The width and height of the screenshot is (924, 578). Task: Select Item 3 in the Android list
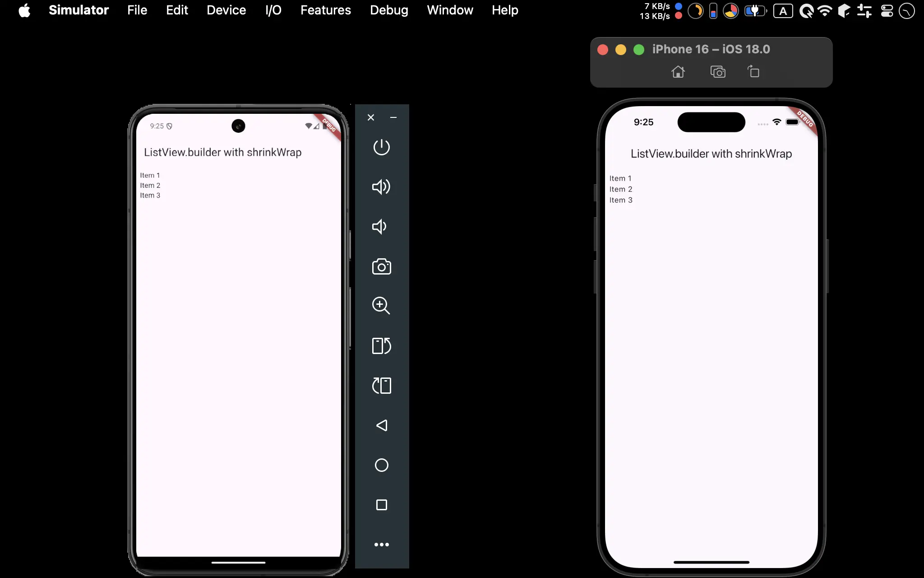pos(150,195)
